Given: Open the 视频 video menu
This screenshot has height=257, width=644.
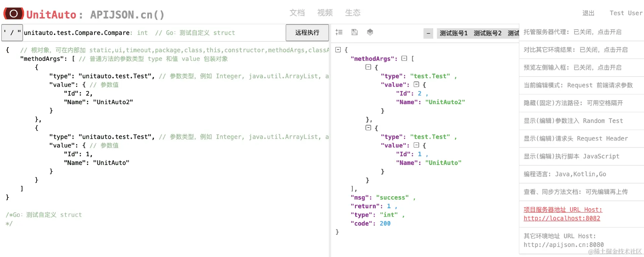Looking at the screenshot, I should point(325,13).
